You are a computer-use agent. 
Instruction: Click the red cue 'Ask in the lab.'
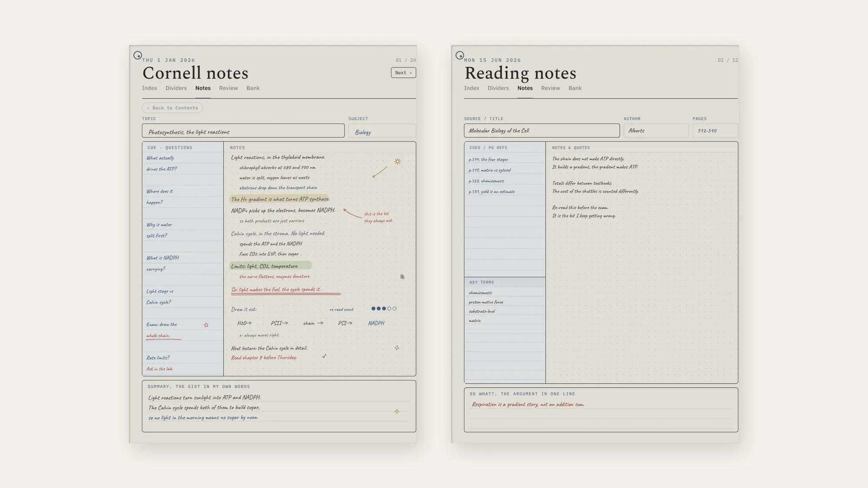point(159,369)
